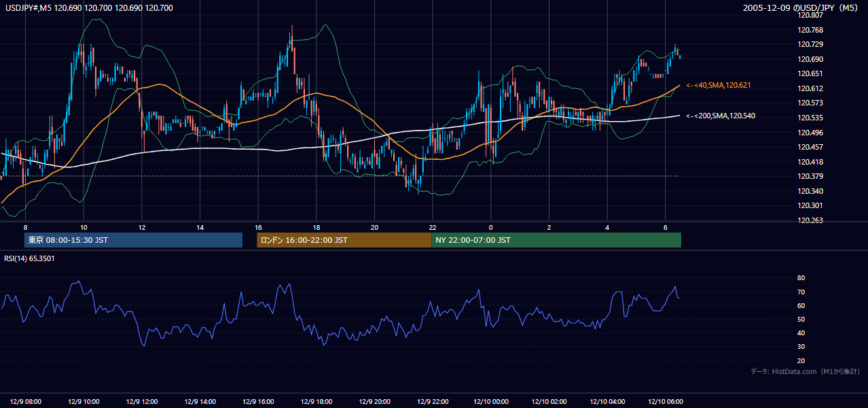This screenshot has height=408, width=868.
Task: Click the 120.340 price axis label
Action: click(810, 191)
